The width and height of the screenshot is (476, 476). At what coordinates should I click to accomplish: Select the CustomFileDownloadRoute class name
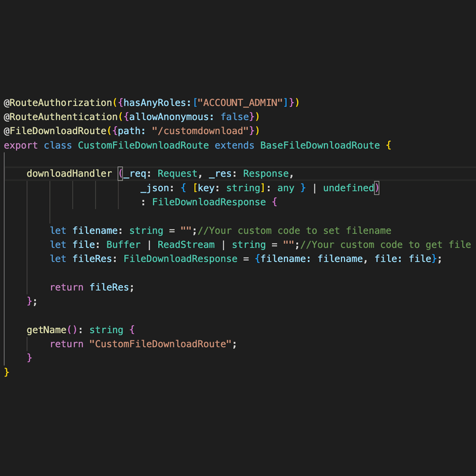[x=143, y=145]
